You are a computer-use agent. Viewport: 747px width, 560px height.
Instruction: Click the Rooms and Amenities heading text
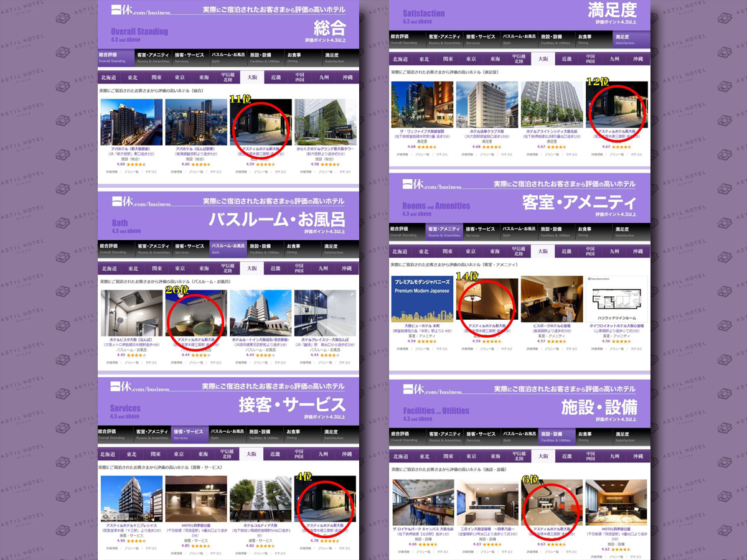tap(436, 206)
